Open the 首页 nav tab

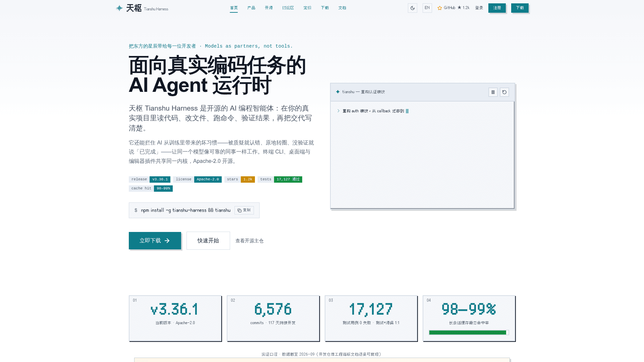click(x=234, y=8)
